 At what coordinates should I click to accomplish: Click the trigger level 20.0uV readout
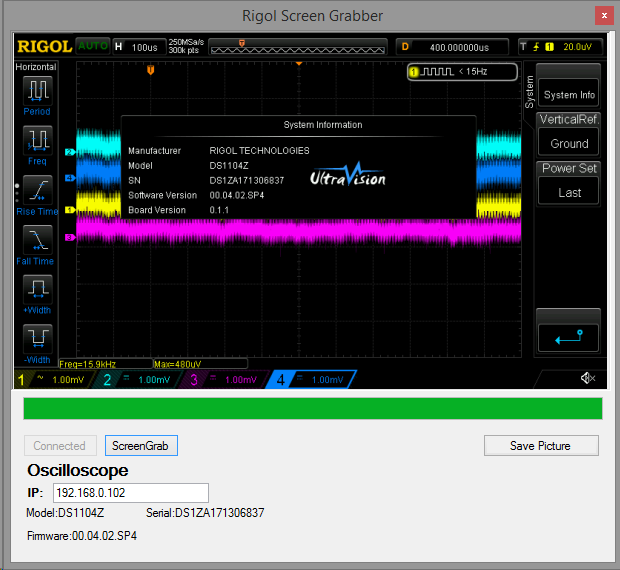[x=577, y=47]
